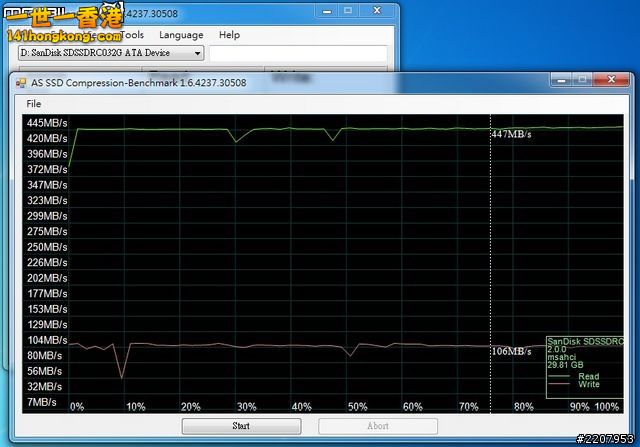The image size is (640, 447).
Task: Open the Language menu
Action: click(181, 35)
